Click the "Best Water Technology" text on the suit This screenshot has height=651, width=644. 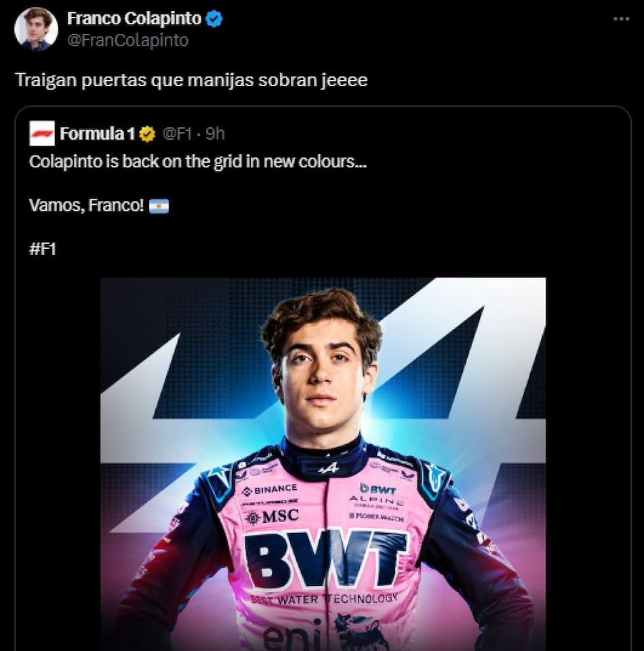(324, 599)
